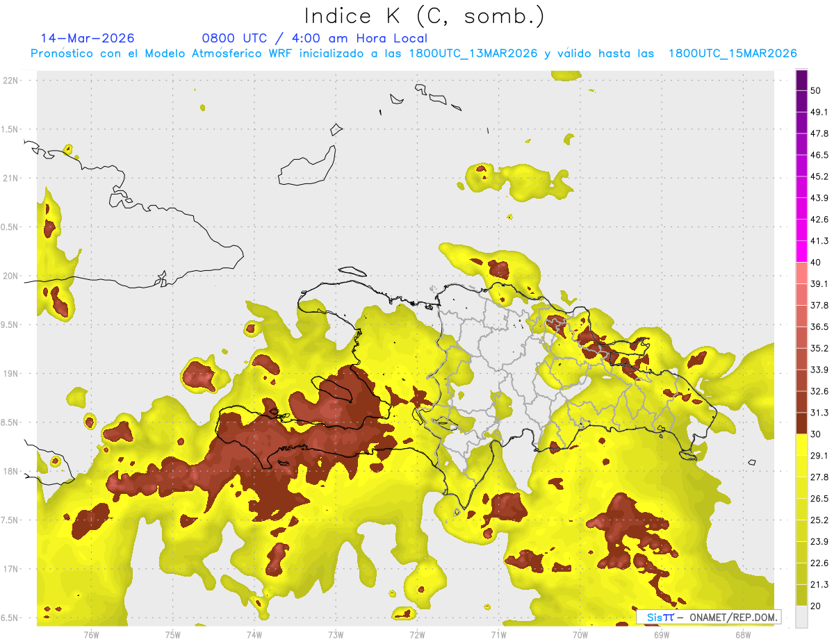Click the colorbar value '37.8'
The width and height of the screenshot is (834, 644).
click(x=819, y=306)
